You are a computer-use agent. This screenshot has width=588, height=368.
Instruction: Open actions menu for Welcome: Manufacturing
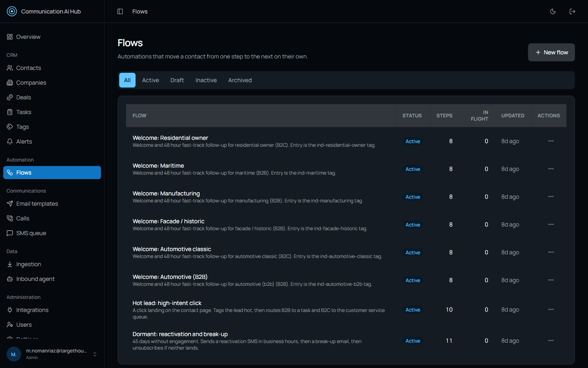pos(551,197)
